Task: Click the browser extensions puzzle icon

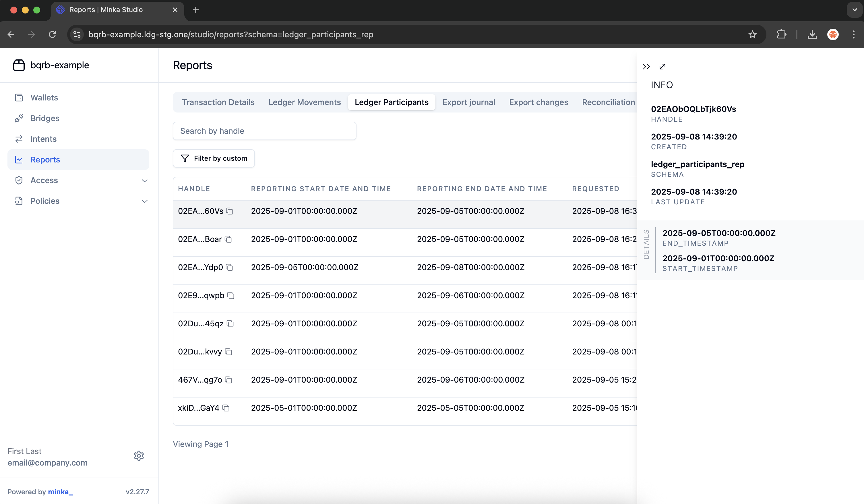Action: 781,34
